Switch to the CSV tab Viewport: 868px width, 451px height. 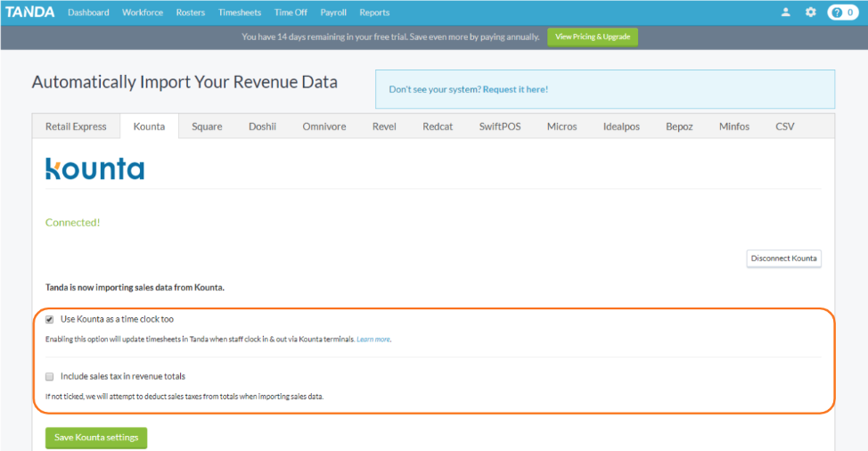785,127
